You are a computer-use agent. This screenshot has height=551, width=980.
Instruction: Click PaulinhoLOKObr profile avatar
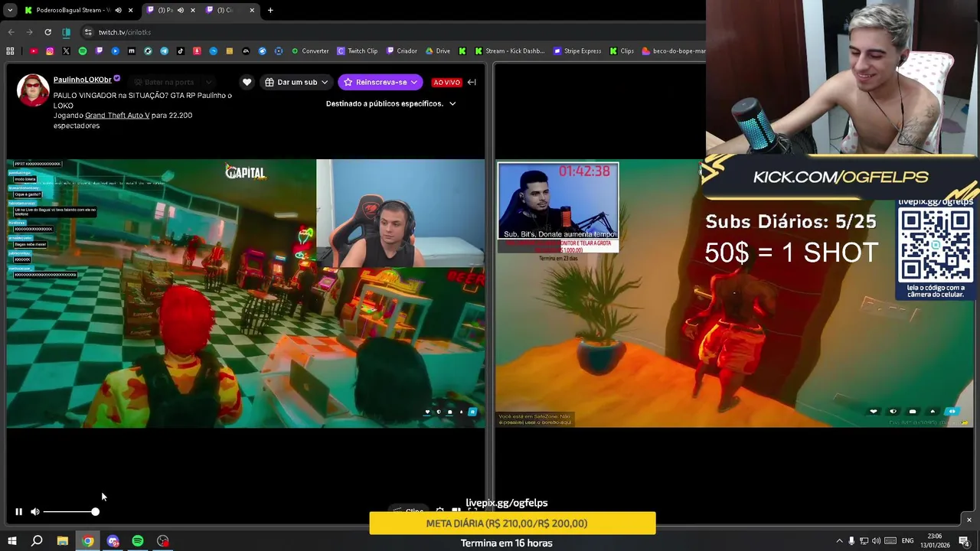tap(33, 90)
